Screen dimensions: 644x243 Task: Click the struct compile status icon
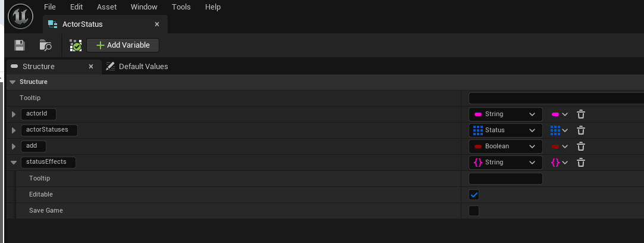(x=76, y=45)
